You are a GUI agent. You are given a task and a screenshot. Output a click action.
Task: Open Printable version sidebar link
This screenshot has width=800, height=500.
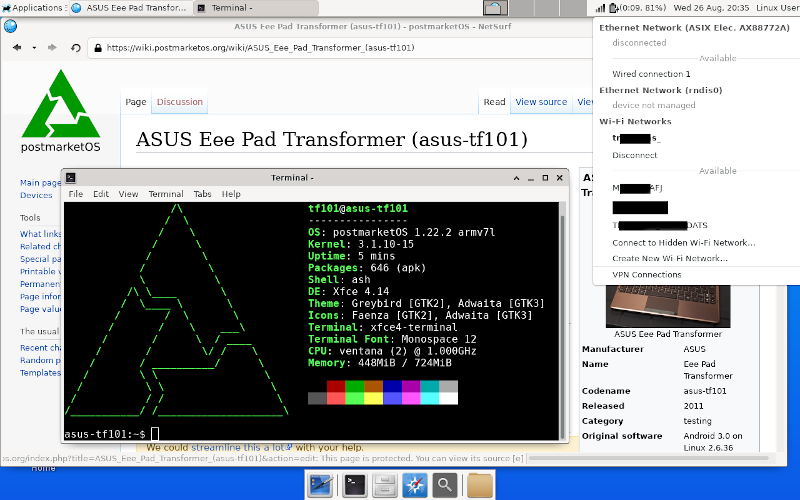point(40,271)
